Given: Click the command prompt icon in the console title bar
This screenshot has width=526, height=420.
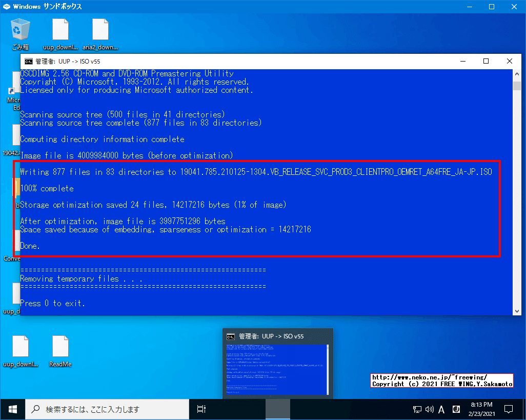Looking at the screenshot, I should [x=29, y=61].
